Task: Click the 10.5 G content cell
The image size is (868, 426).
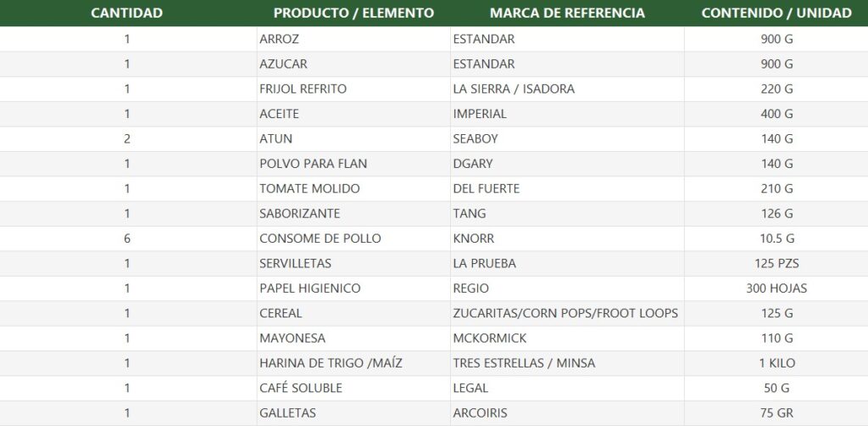Action: pos(776,238)
